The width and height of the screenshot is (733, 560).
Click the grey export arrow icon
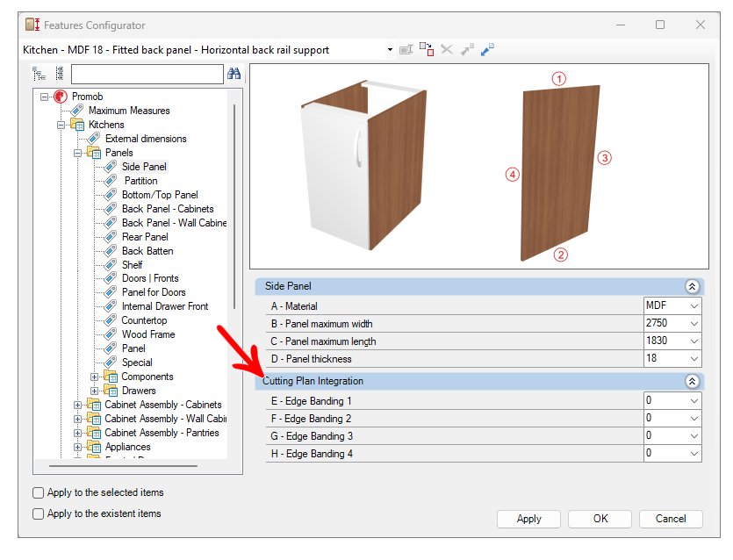click(x=467, y=49)
